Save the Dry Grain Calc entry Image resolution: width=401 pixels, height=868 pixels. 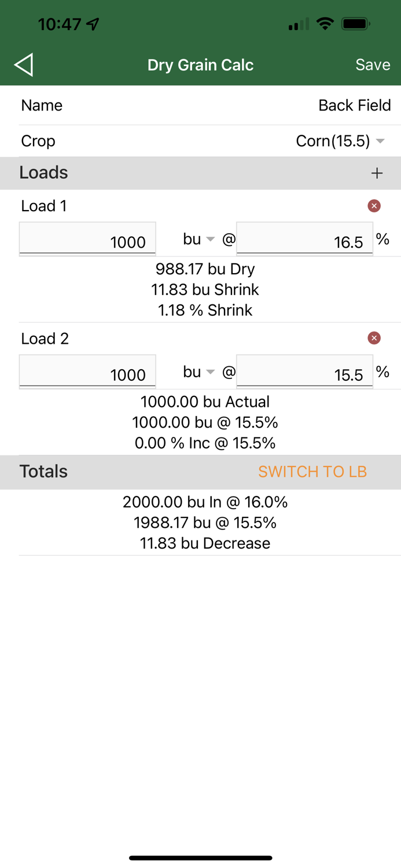click(373, 64)
